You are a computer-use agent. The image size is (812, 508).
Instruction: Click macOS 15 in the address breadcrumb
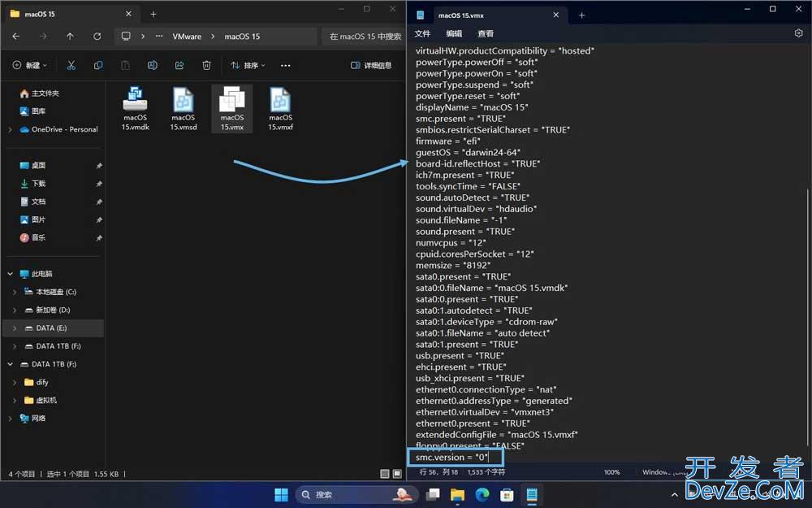[x=242, y=37]
